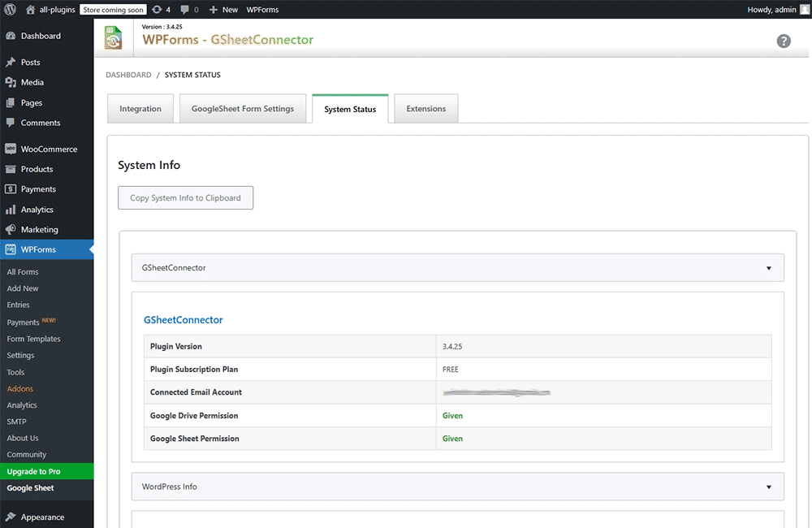
Task: Open the all-plugins site home icon
Action: tap(31, 9)
